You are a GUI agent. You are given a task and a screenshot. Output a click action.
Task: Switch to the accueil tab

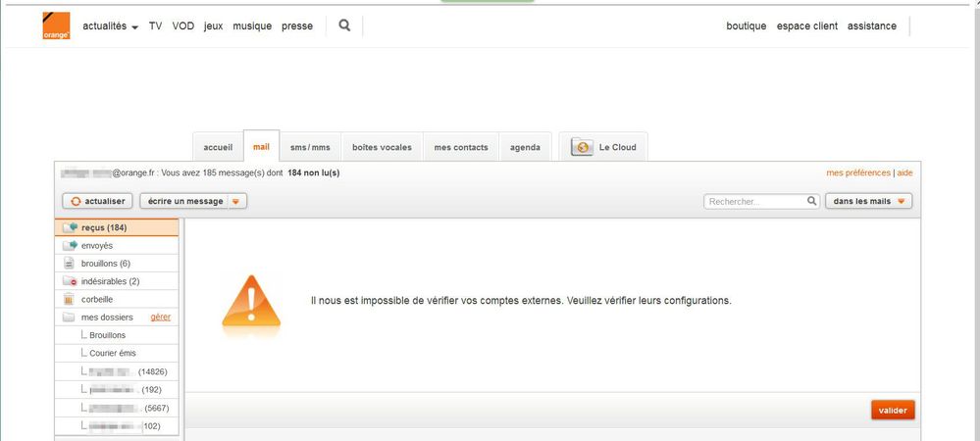click(218, 147)
